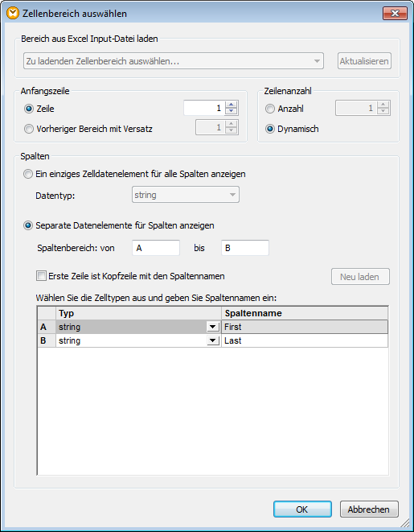Click the Spaltenbereich bis field B
Viewport: 414px width, 532px height.
(245, 248)
